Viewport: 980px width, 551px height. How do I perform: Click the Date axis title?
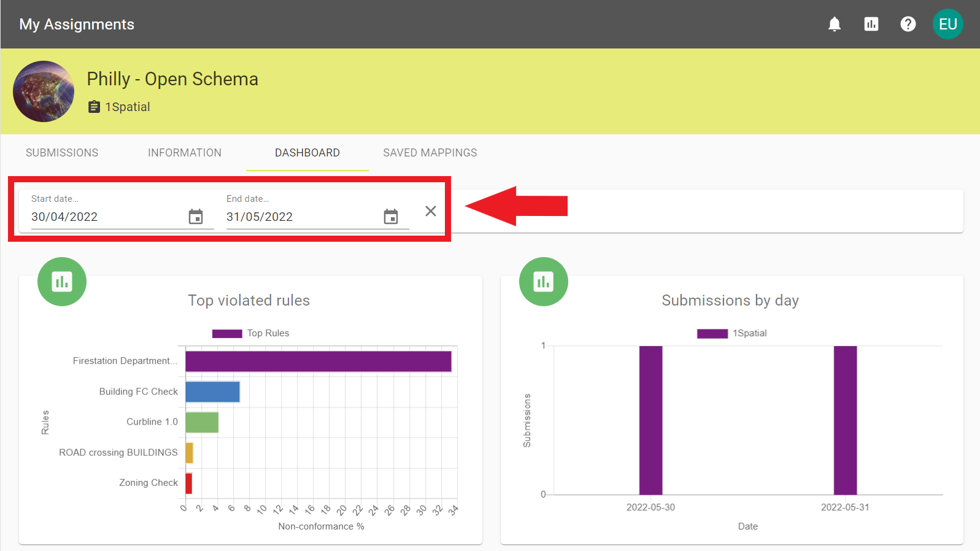coord(748,526)
